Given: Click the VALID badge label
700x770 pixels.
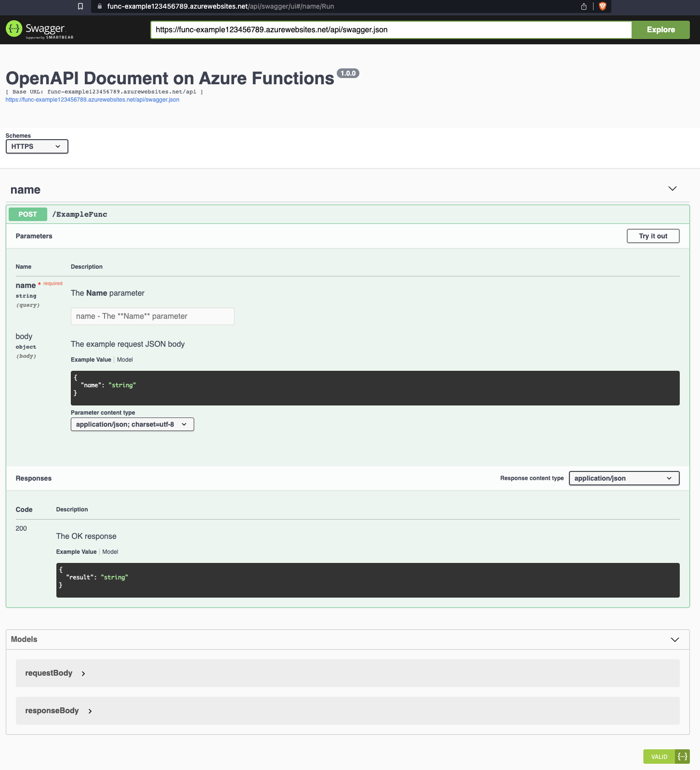Looking at the screenshot, I should [659, 757].
